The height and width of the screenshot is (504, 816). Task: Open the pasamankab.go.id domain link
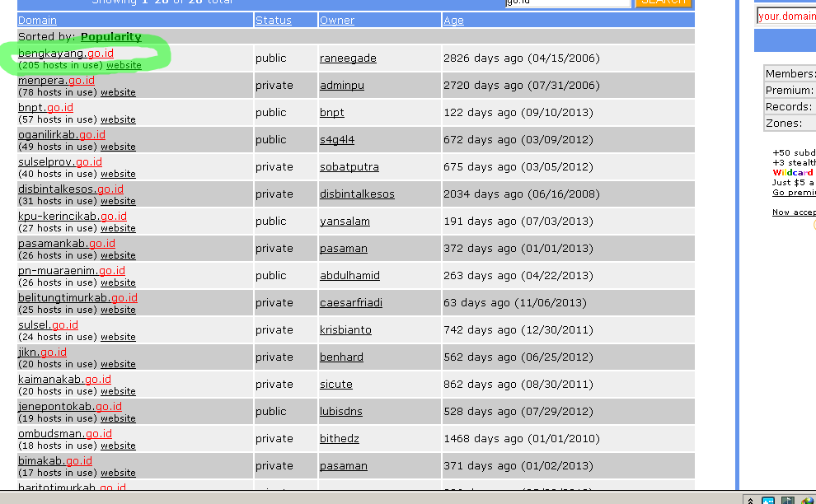point(67,243)
